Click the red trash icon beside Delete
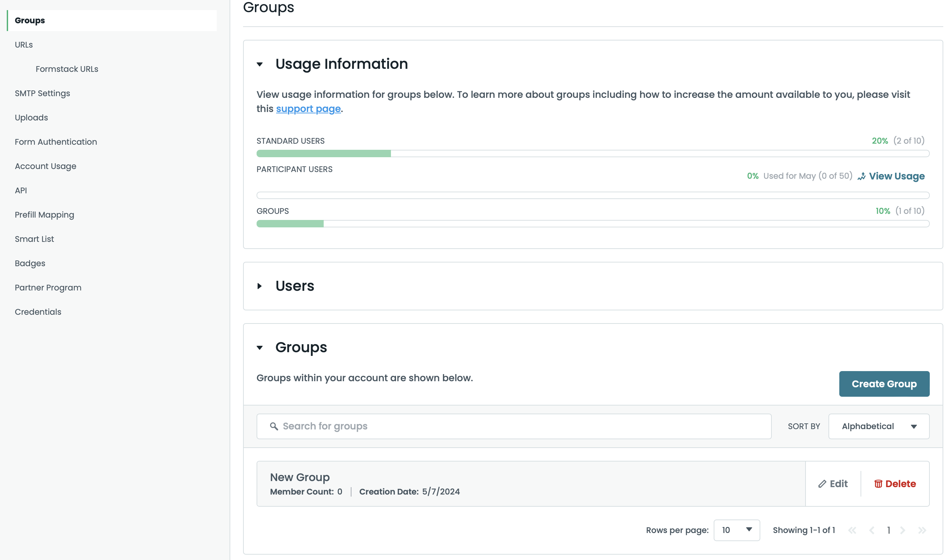 [x=878, y=484]
